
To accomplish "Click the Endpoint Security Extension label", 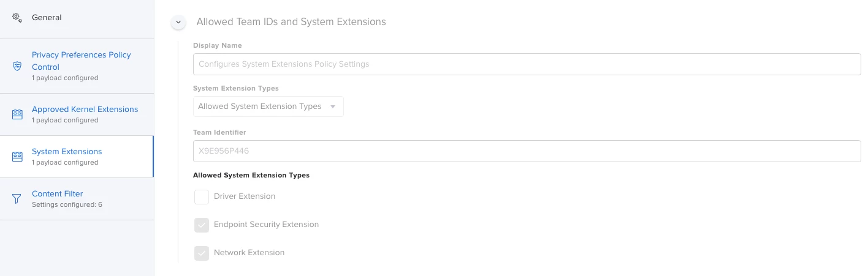I will click(266, 225).
